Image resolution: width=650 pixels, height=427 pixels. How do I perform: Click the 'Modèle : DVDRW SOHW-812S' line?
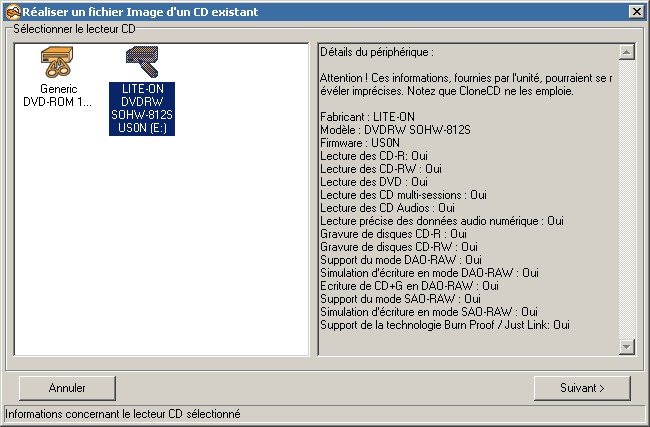[x=395, y=130]
